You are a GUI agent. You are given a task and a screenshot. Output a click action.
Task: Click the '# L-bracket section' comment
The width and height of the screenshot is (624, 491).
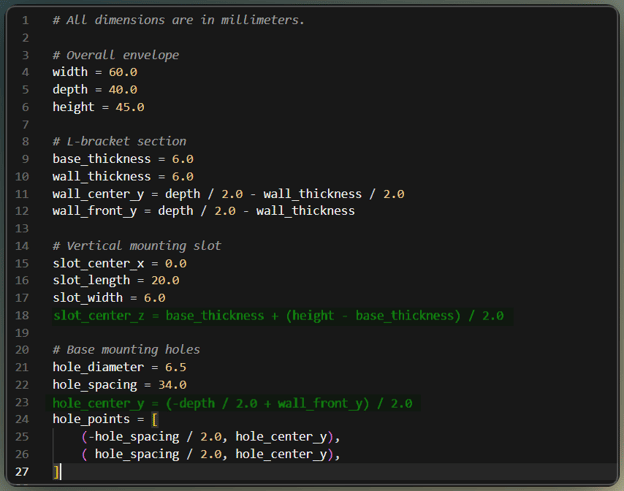click(x=119, y=141)
